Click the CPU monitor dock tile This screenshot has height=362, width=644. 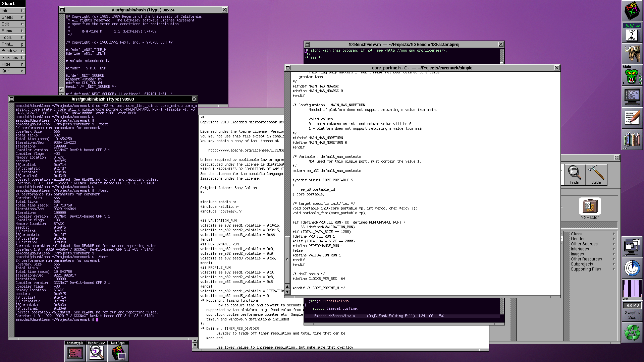632,289
